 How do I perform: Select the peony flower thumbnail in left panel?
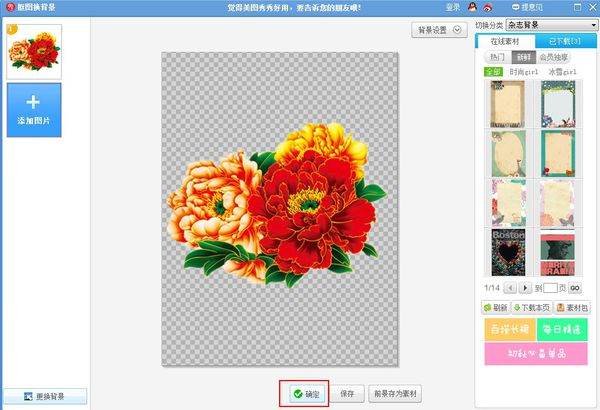tap(34, 52)
